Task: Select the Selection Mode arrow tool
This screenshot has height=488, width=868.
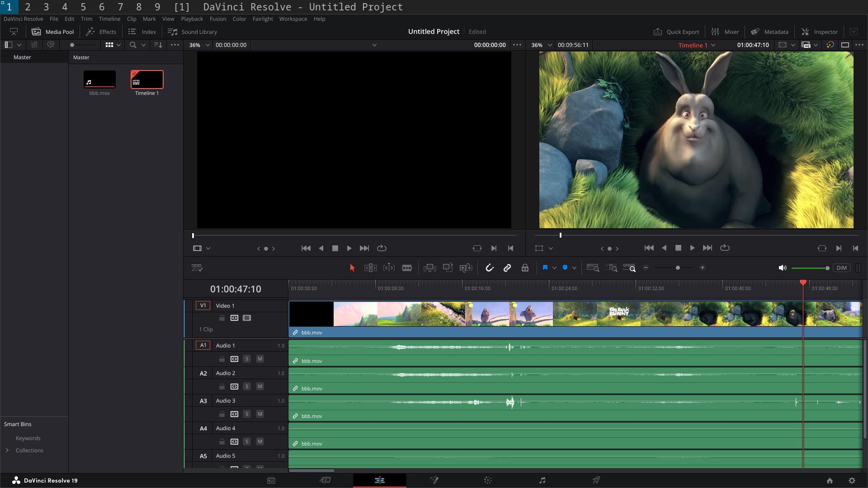Action: pyautogui.click(x=353, y=268)
